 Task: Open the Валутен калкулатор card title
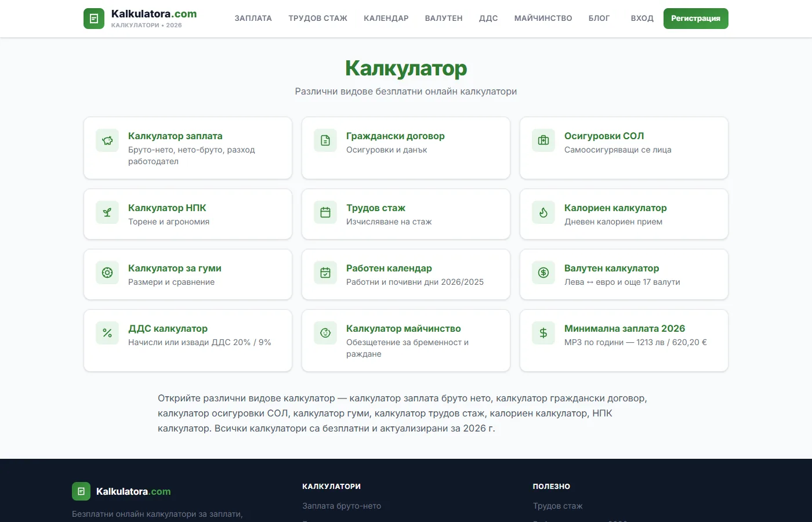coord(612,268)
